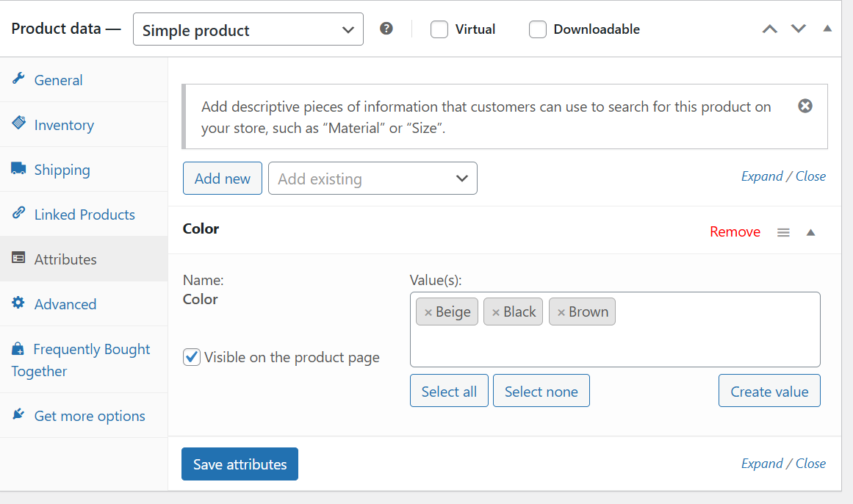Remove the Beige value tag
This screenshot has height=504, width=853.
[x=428, y=312]
